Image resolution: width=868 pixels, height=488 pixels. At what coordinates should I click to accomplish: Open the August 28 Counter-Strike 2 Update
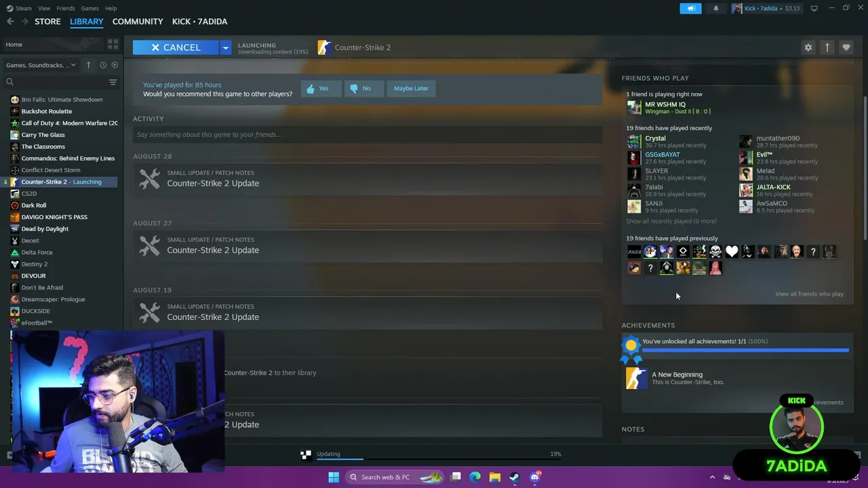pyautogui.click(x=368, y=179)
